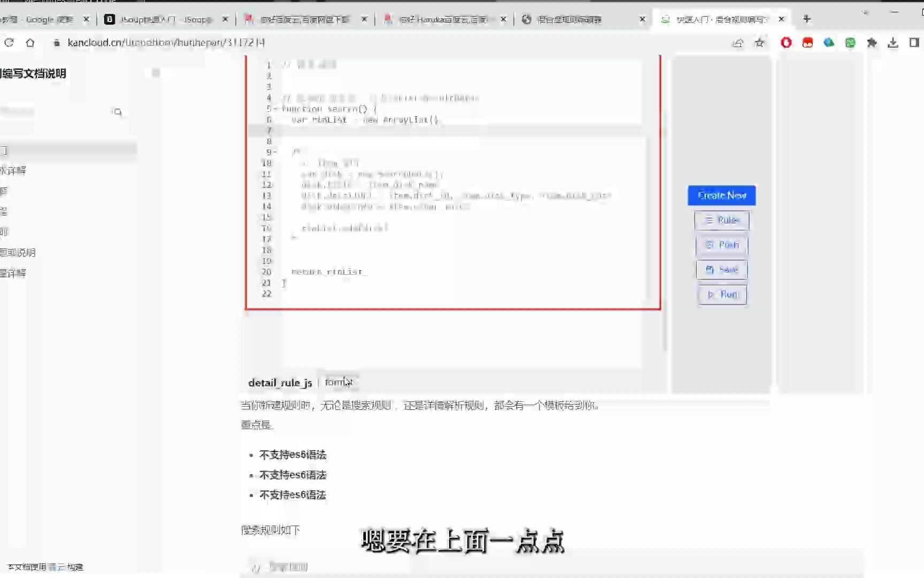
Task: Switch to the tab with the globe favicon
Action: [x=583, y=19]
